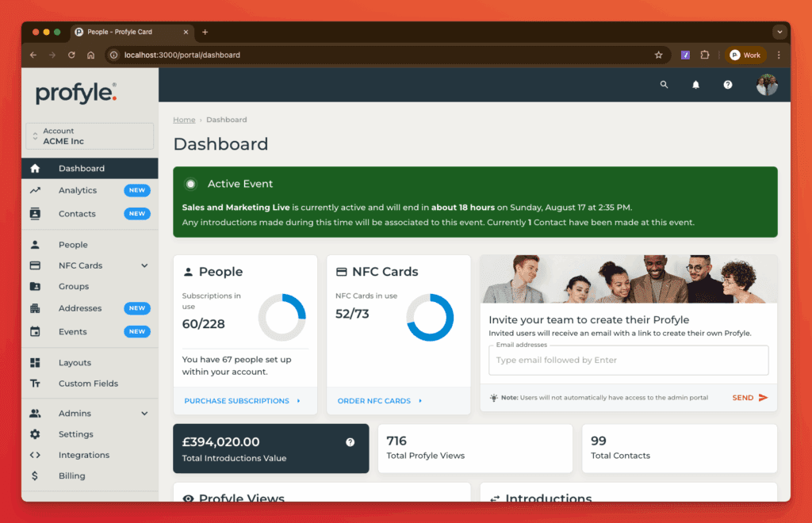812x523 pixels.
Task: Open the user profile avatar menu
Action: (x=767, y=85)
